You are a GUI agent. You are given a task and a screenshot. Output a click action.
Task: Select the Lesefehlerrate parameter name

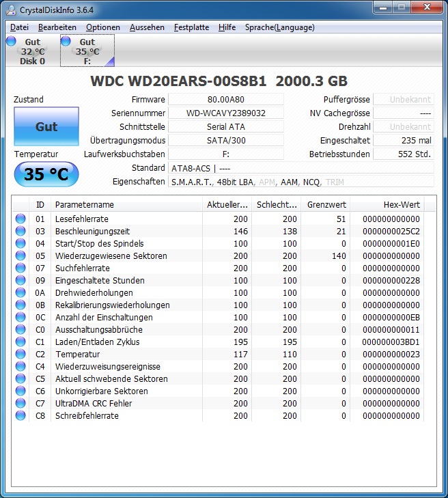81,219
